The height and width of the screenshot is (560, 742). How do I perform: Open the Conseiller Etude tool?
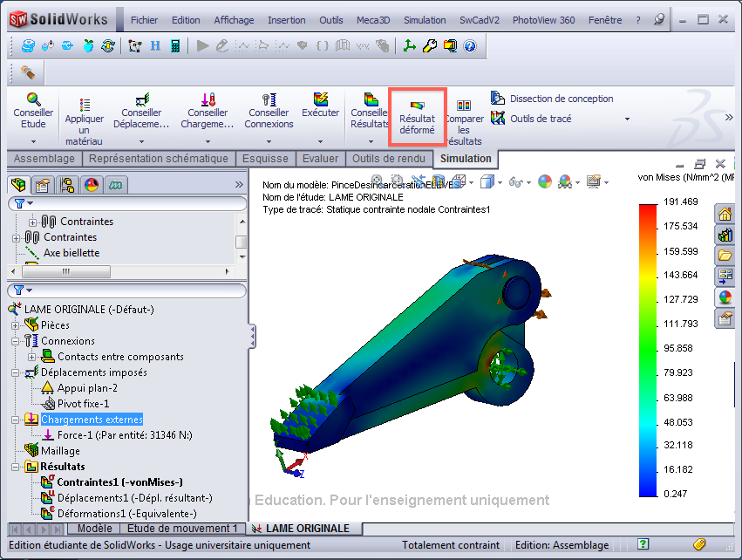(33, 112)
